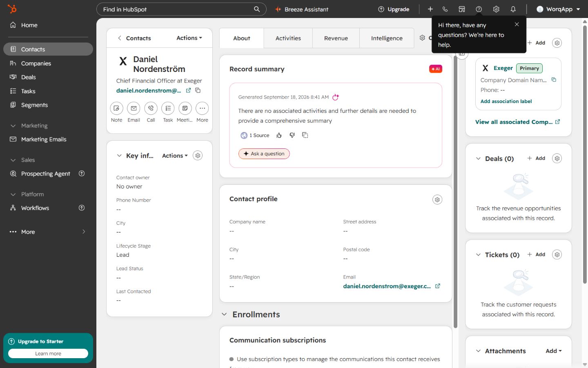The width and height of the screenshot is (588, 368).
Task: Open contact email in new window icon
Action: [x=188, y=90]
